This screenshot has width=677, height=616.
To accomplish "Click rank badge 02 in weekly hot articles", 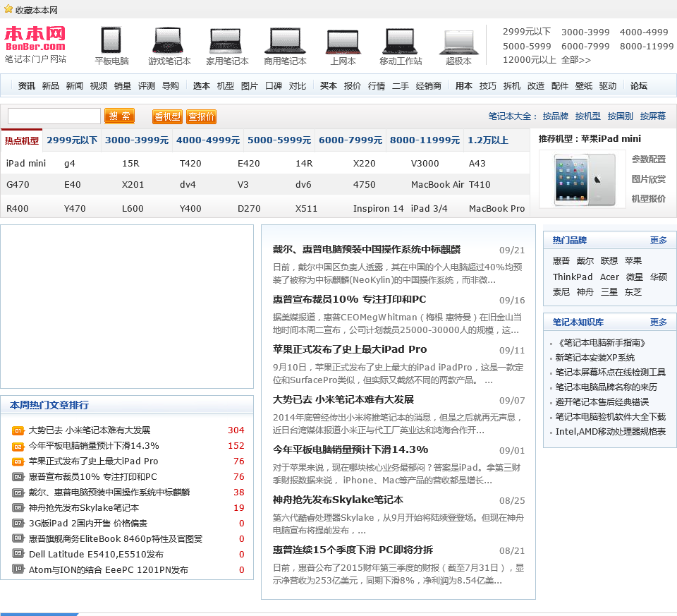I will [x=18, y=446].
